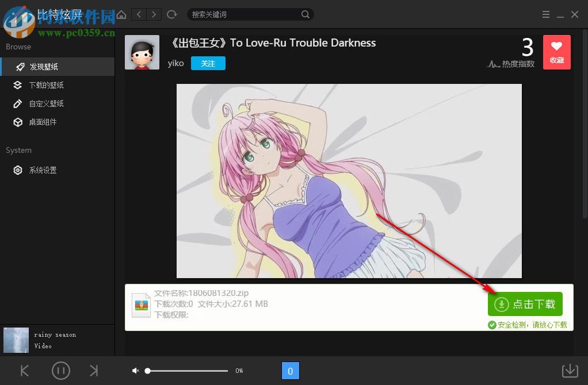Open 自定义壁纸 in sidebar
Image resolution: width=588 pixels, height=385 pixels.
tap(58, 103)
